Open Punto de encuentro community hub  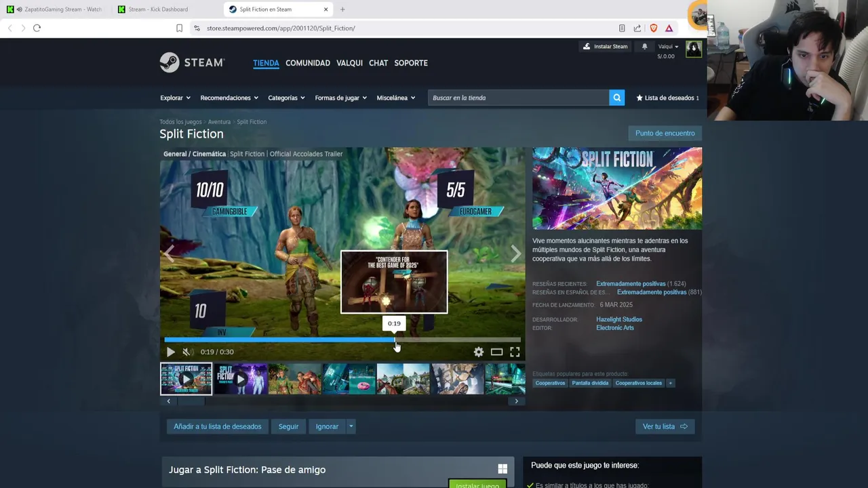coord(665,134)
